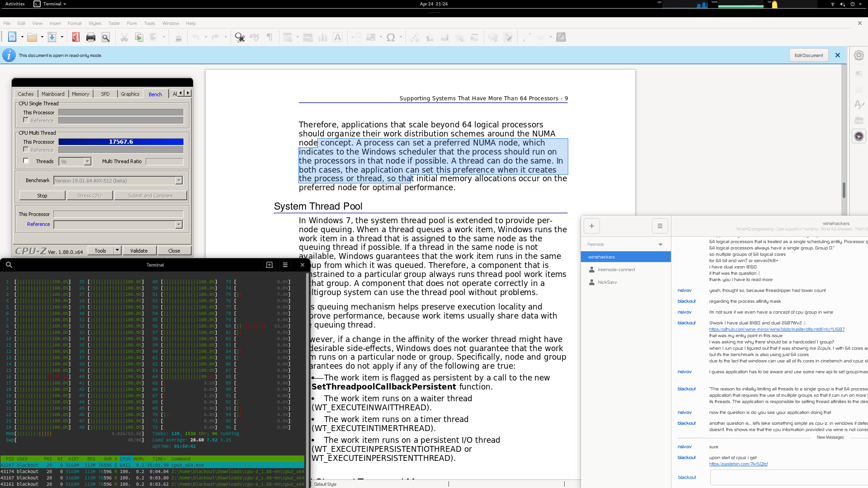Viewport: 868px width, 488px height.
Task: Select the winehackers channel in IRC sidebar
Action: click(626, 257)
